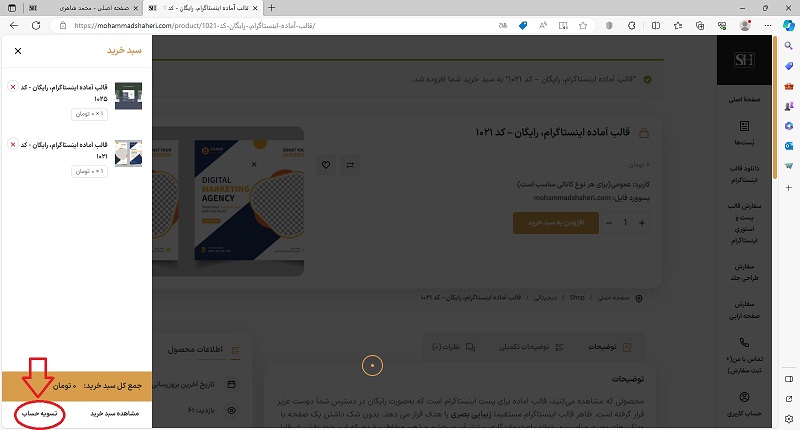Click the مشاهده سبد خرید view cart link
800x430 pixels.
point(115,414)
